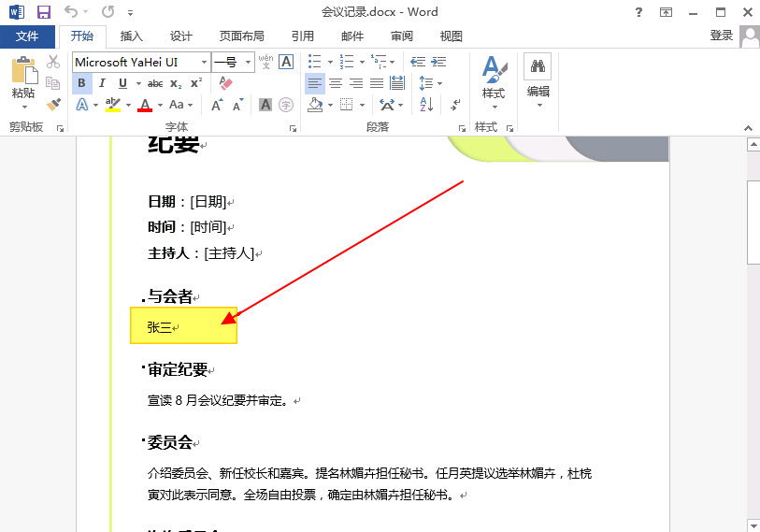760x532 pixels.
Task: Click Justify alignment icon
Action: [377, 83]
